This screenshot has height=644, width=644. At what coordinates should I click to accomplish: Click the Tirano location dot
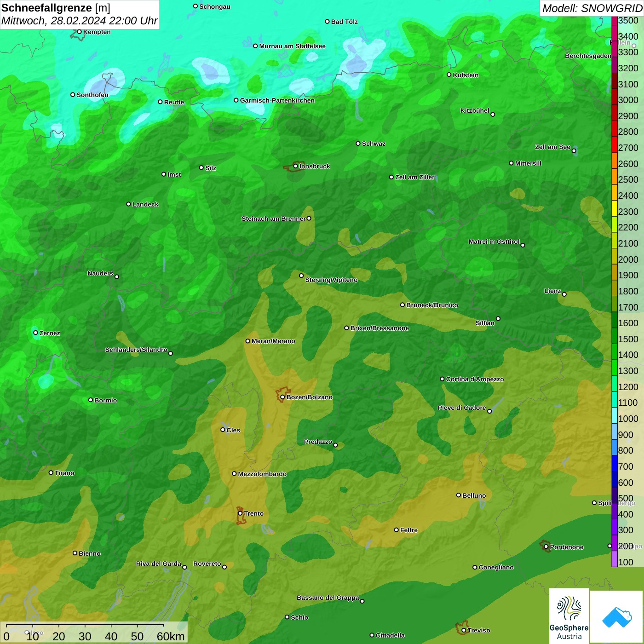51,472
